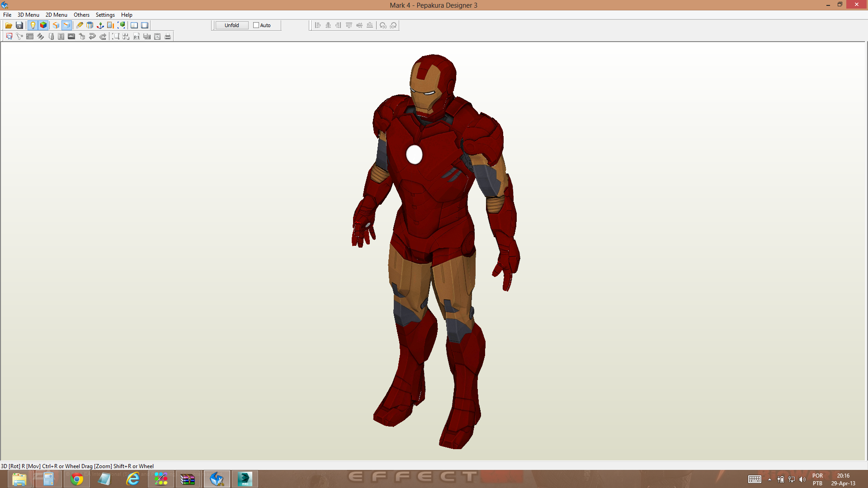Switch to split 3D and 2D window layout
Image resolution: width=868 pixels, height=488 pixels.
coord(134,25)
